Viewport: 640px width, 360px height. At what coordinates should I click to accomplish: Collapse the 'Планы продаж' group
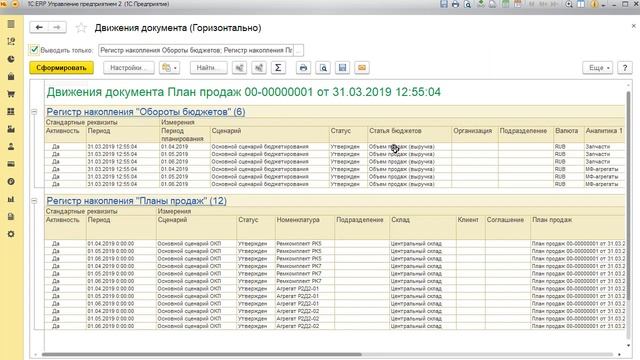pyautogui.click(x=34, y=201)
